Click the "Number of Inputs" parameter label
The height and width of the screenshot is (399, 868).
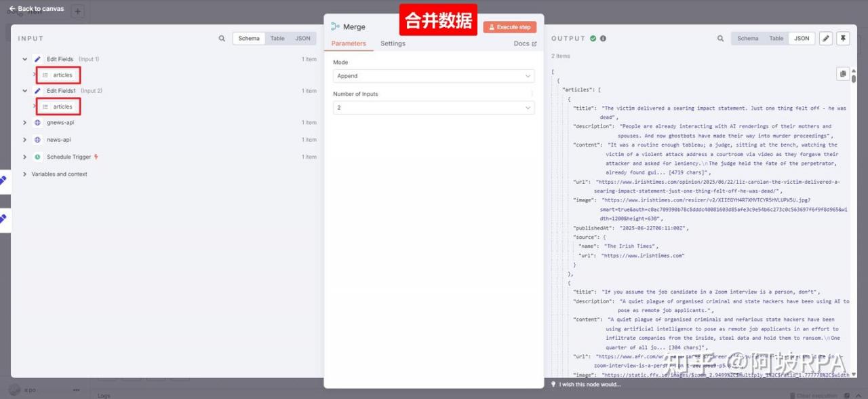point(355,94)
